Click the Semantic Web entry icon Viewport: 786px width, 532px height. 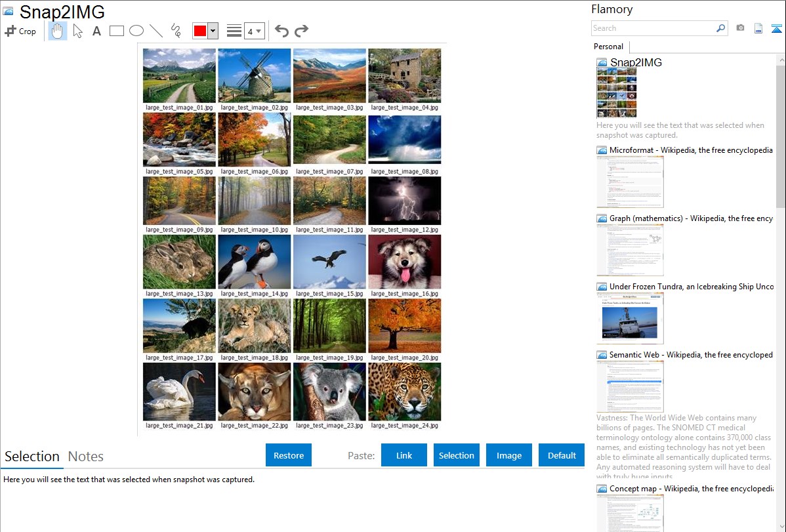point(602,355)
